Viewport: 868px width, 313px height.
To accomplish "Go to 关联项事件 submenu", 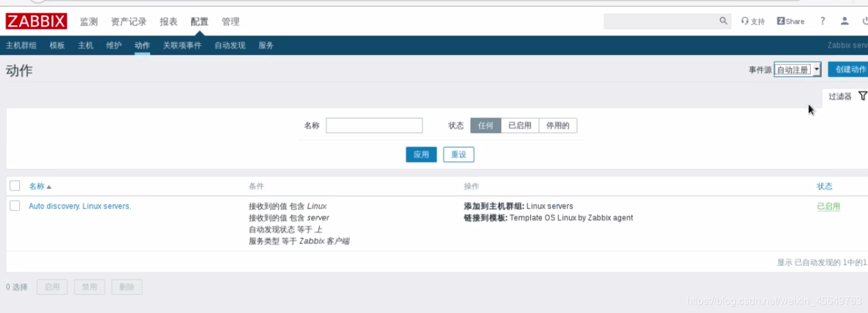I will coord(182,45).
